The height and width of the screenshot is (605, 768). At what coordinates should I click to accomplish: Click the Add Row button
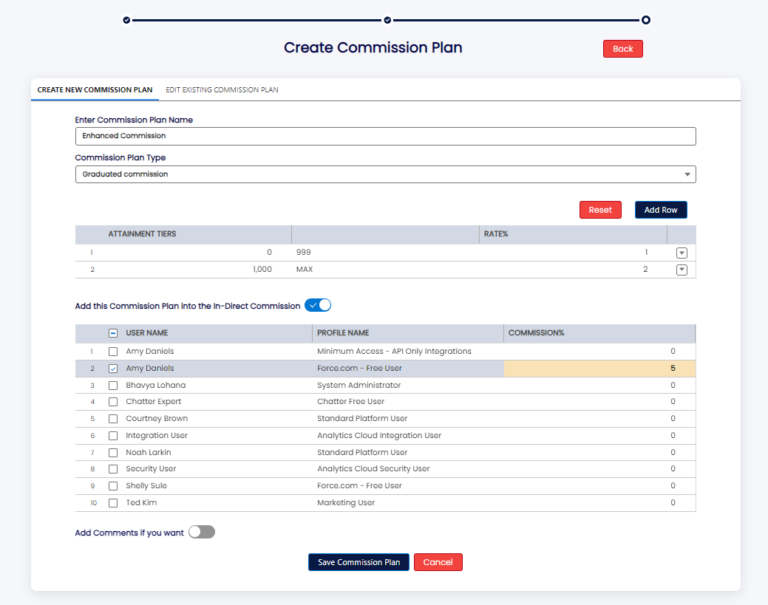click(661, 210)
